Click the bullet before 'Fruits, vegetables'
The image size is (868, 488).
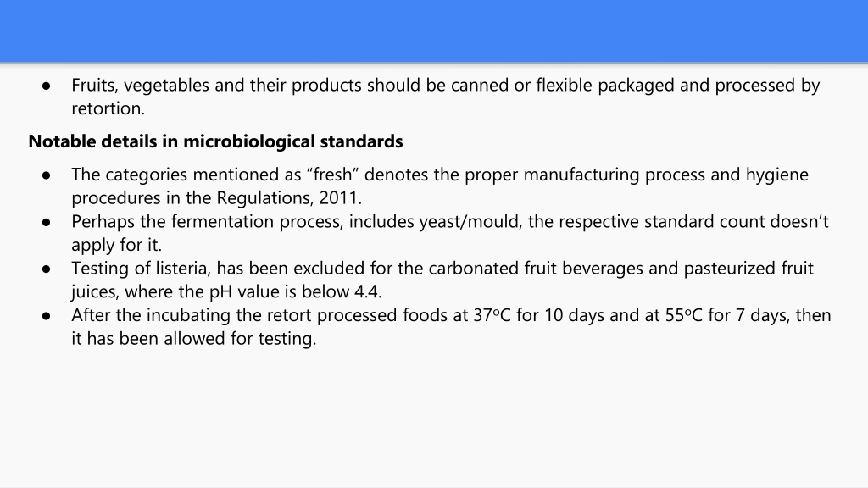[x=47, y=86]
